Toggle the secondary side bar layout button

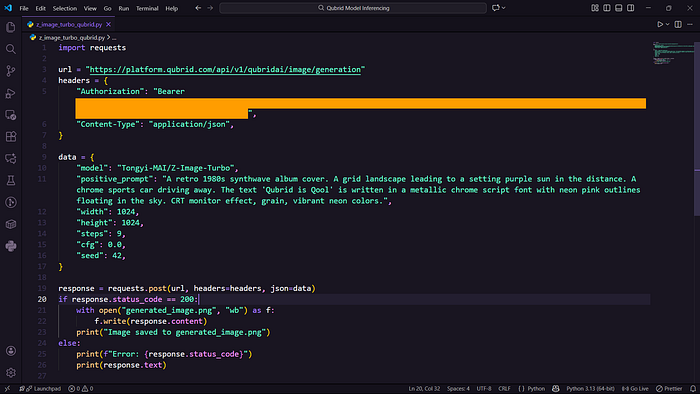click(630, 8)
